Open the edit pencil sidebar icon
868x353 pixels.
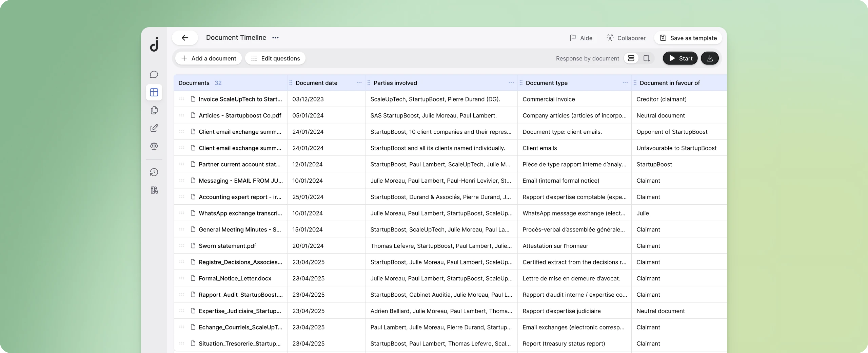point(154,128)
